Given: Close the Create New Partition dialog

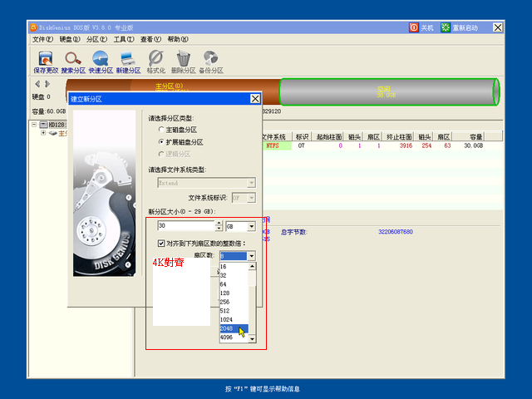Looking at the screenshot, I should pos(255,99).
